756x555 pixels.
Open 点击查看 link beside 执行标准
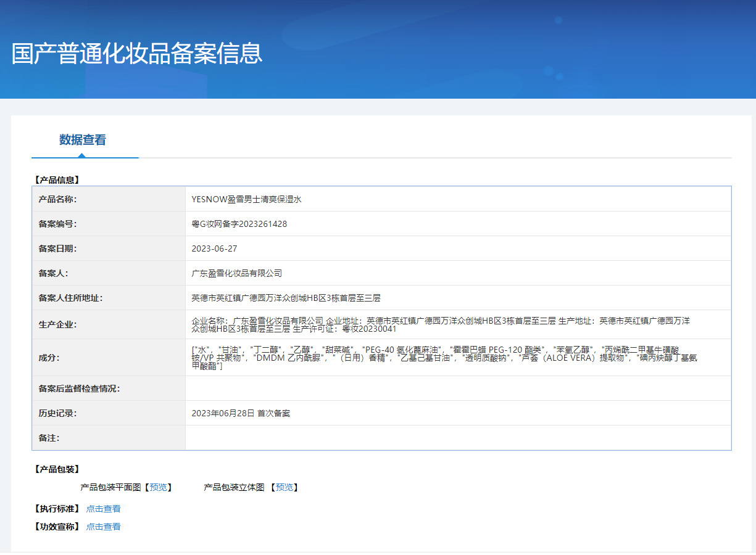(103, 509)
